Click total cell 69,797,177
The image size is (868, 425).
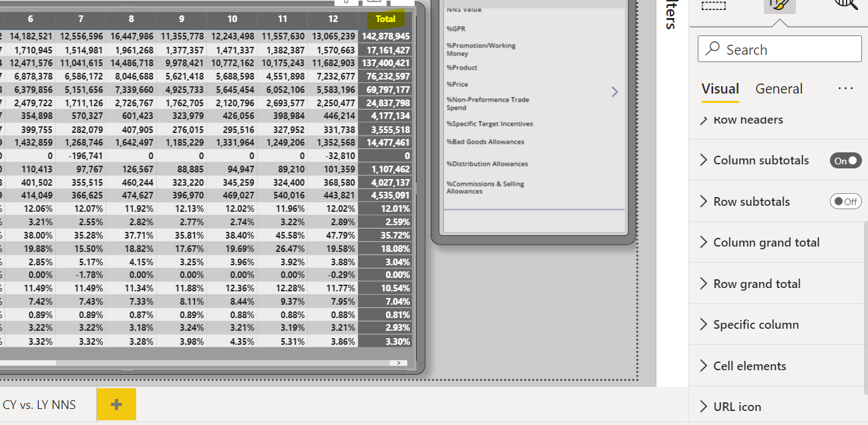click(385, 90)
